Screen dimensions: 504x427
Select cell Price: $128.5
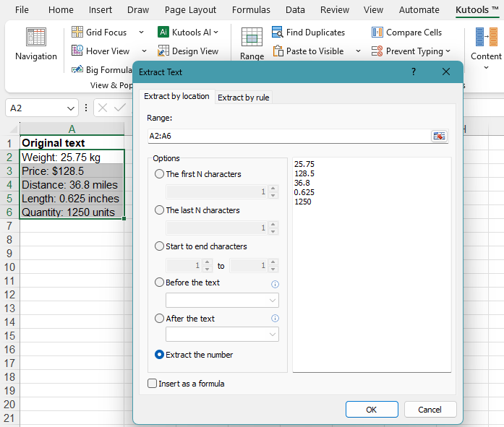[x=72, y=171]
